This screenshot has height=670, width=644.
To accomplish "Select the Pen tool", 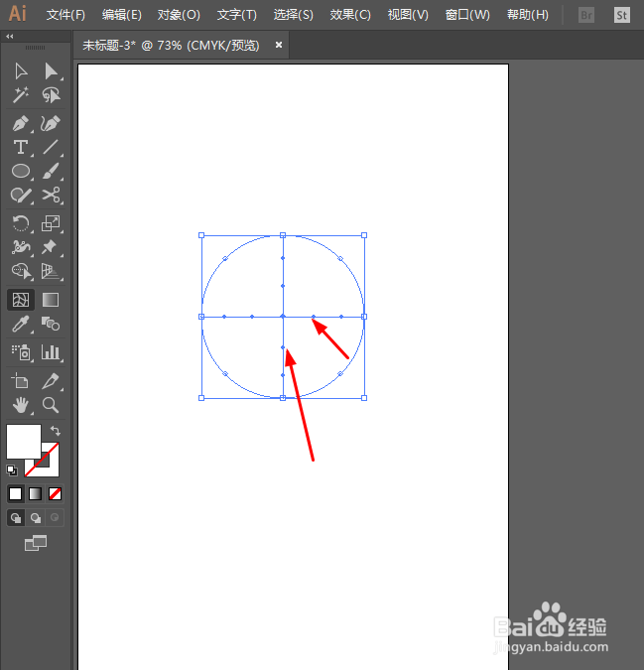I will (x=21, y=124).
